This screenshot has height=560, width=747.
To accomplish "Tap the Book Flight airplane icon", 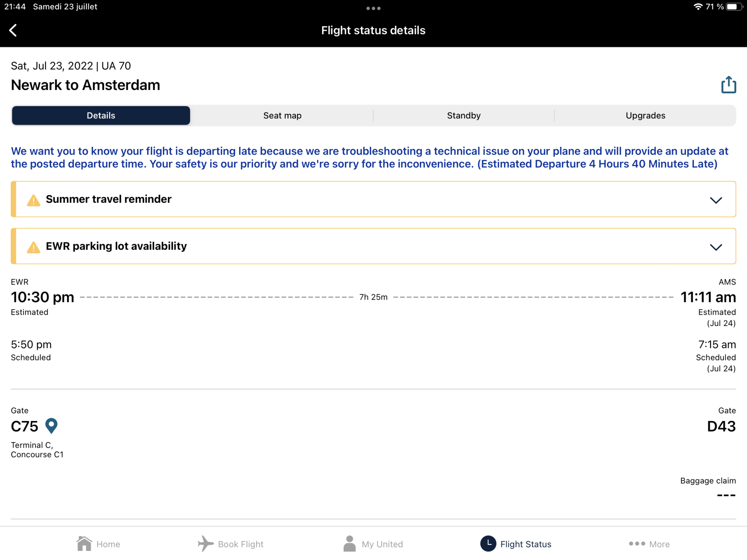I will (x=205, y=544).
